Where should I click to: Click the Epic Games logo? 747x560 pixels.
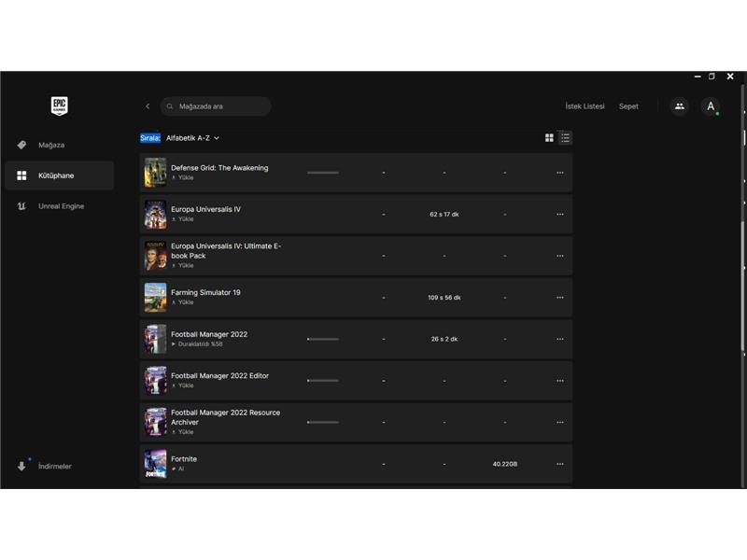(x=59, y=105)
